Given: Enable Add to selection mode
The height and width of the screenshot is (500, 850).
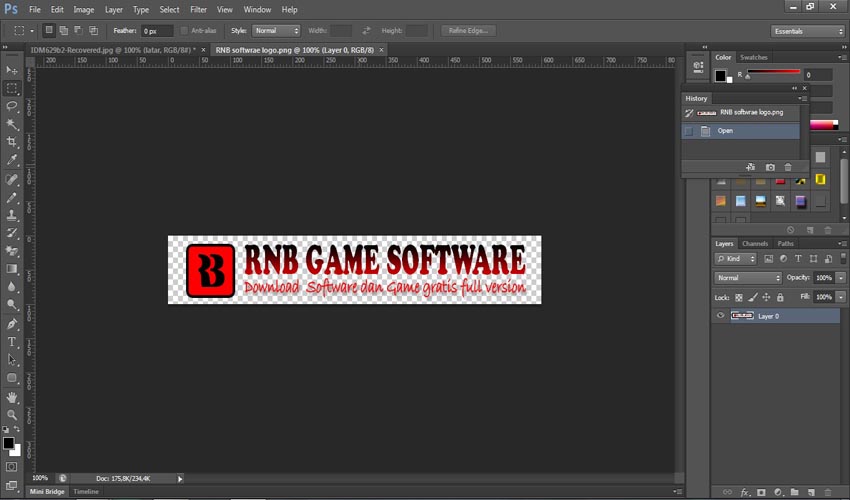Looking at the screenshot, I should coord(63,30).
